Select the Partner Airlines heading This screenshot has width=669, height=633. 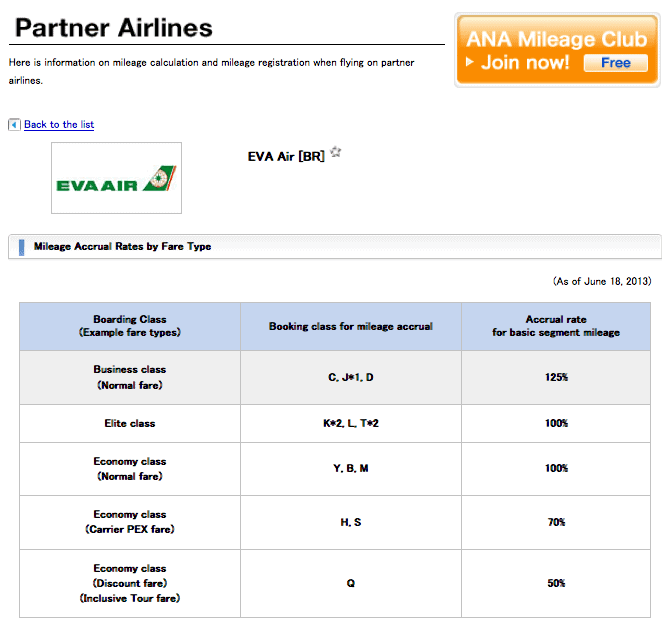pyautogui.click(x=114, y=28)
